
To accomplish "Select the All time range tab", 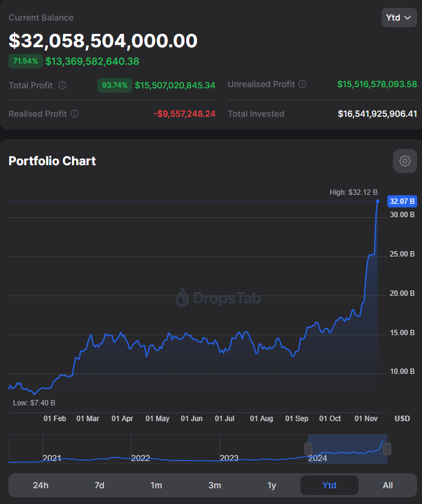I will coord(388,485).
